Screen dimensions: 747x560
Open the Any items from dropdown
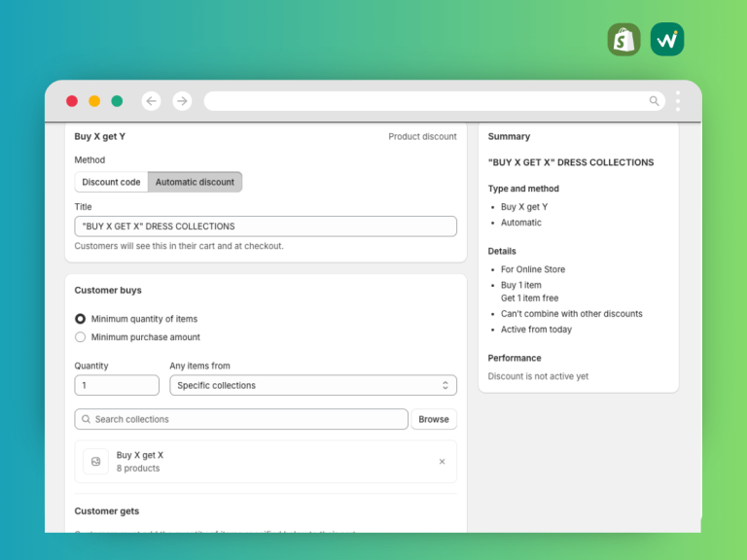pyautogui.click(x=313, y=385)
